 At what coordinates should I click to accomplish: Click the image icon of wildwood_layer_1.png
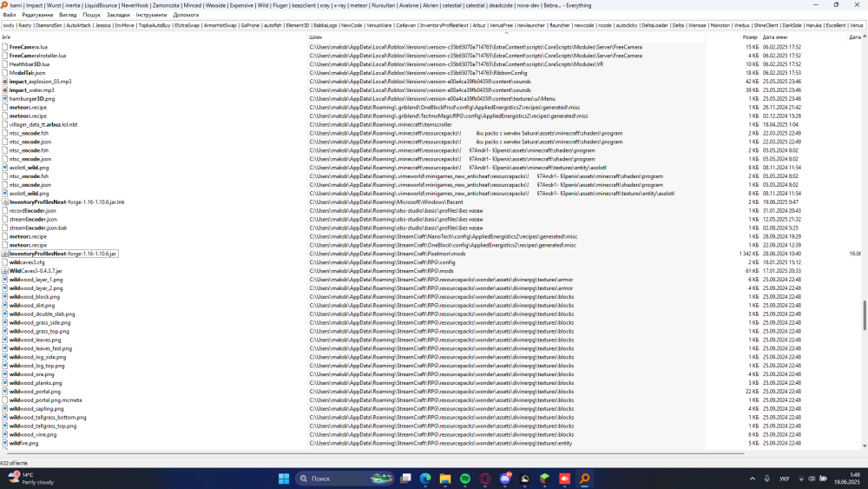coord(5,280)
